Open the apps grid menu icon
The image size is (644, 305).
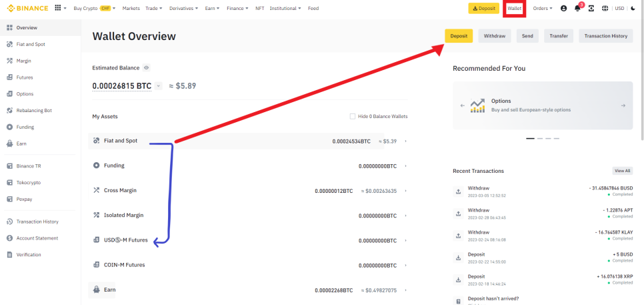pos(58,8)
